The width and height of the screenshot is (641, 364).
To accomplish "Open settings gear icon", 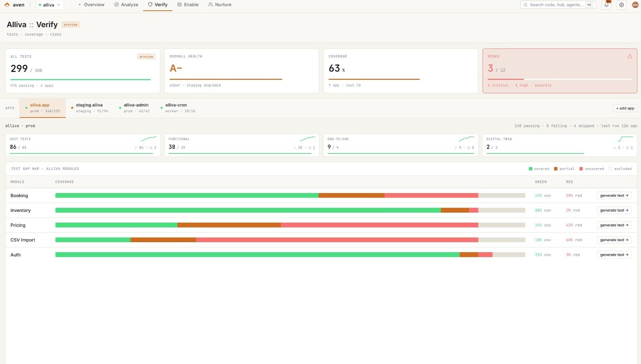I will coord(621,5).
